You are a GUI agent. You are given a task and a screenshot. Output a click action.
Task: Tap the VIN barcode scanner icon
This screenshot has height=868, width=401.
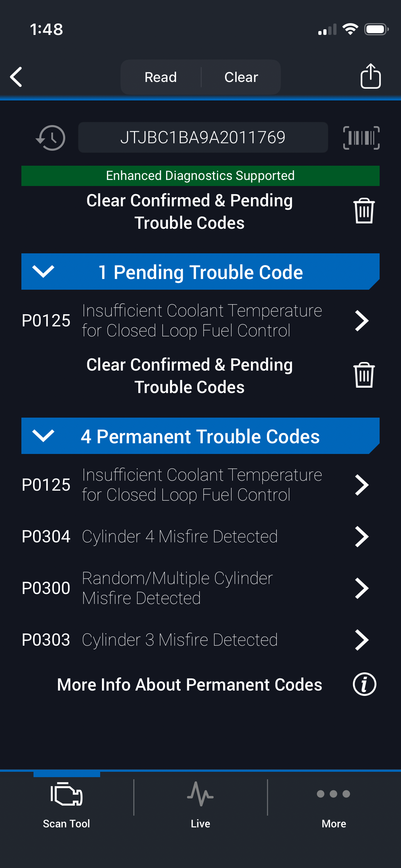361,138
